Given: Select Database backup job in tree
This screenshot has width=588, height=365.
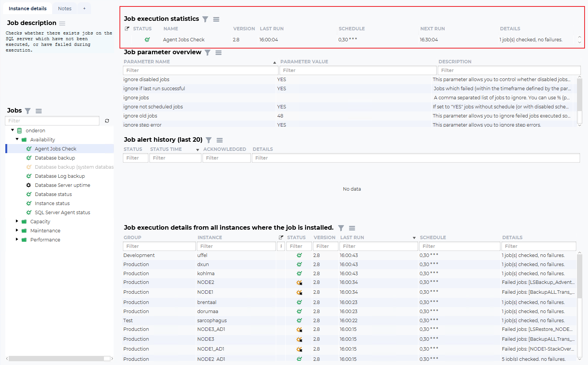Looking at the screenshot, I should pyautogui.click(x=55, y=158).
